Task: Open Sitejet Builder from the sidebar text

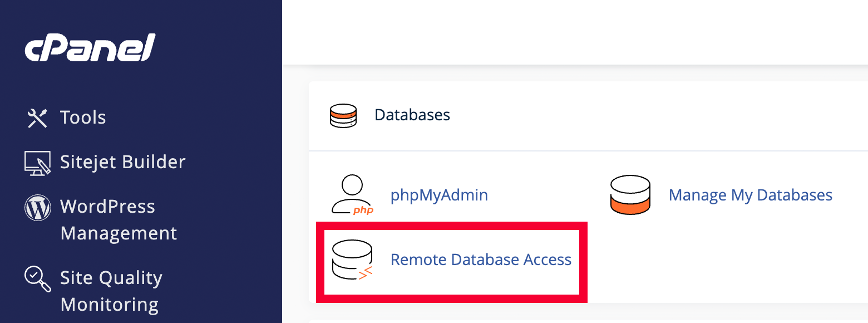Action: pyautogui.click(x=122, y=162)
